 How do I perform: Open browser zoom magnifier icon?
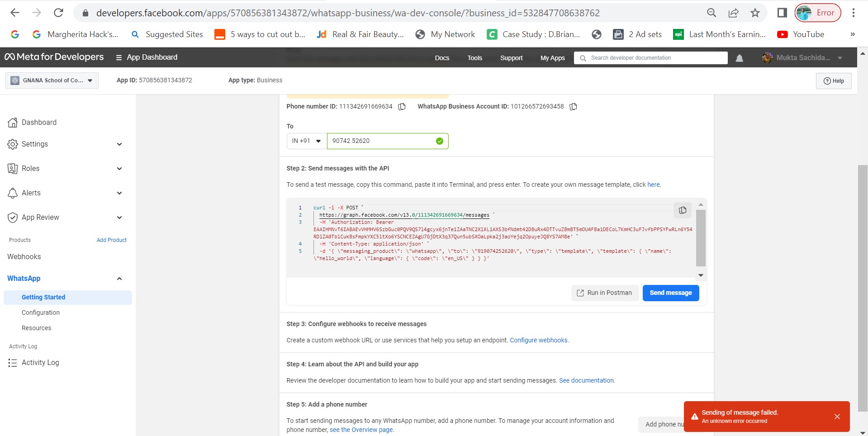coord(711,13)
